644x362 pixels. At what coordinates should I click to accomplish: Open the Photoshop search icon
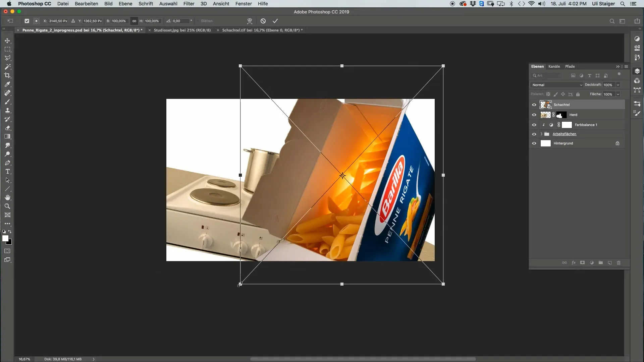coord(612,21)
